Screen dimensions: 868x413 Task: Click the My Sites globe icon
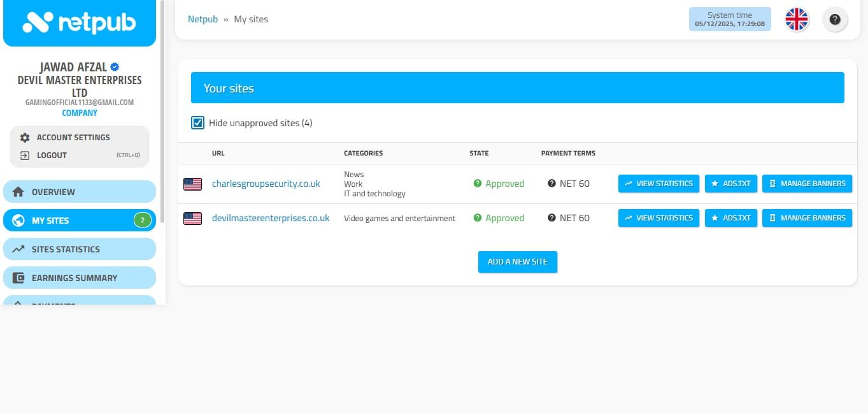tap(18, 221)
